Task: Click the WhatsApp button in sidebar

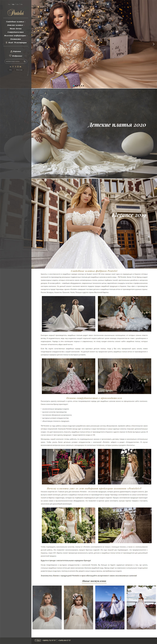Action: 19,70
